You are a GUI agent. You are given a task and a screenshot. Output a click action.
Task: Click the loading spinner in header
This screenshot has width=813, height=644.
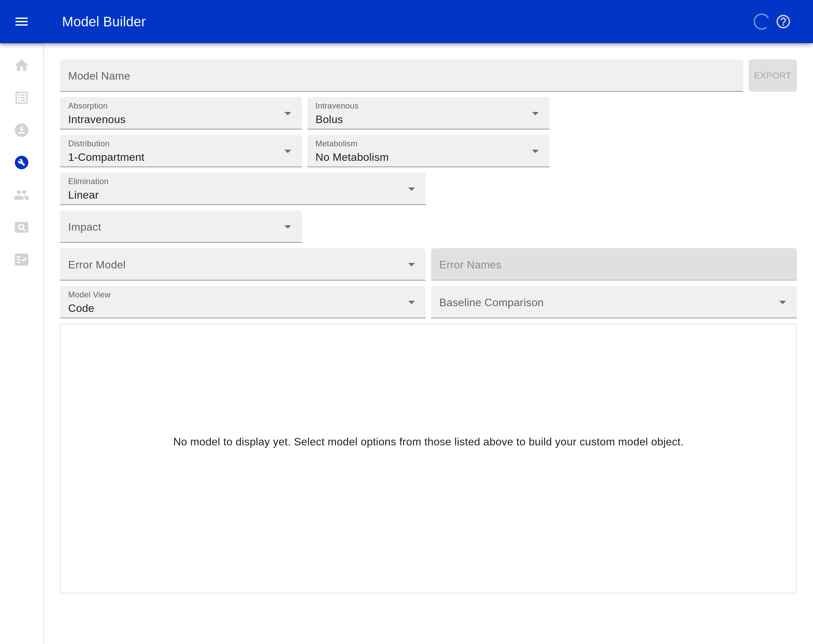tap(761, 22)
